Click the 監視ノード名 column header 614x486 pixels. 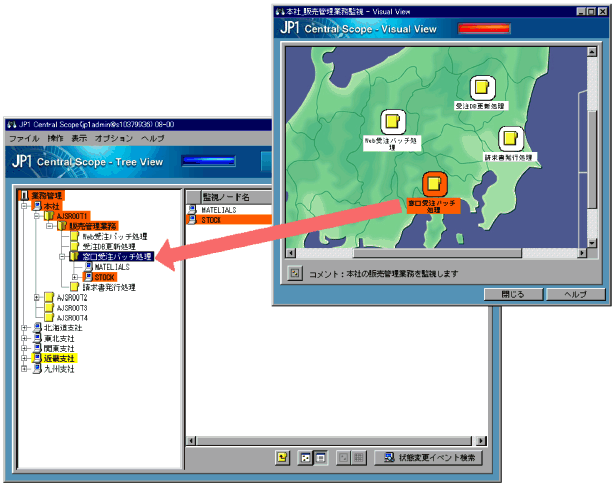click(237, 197)
